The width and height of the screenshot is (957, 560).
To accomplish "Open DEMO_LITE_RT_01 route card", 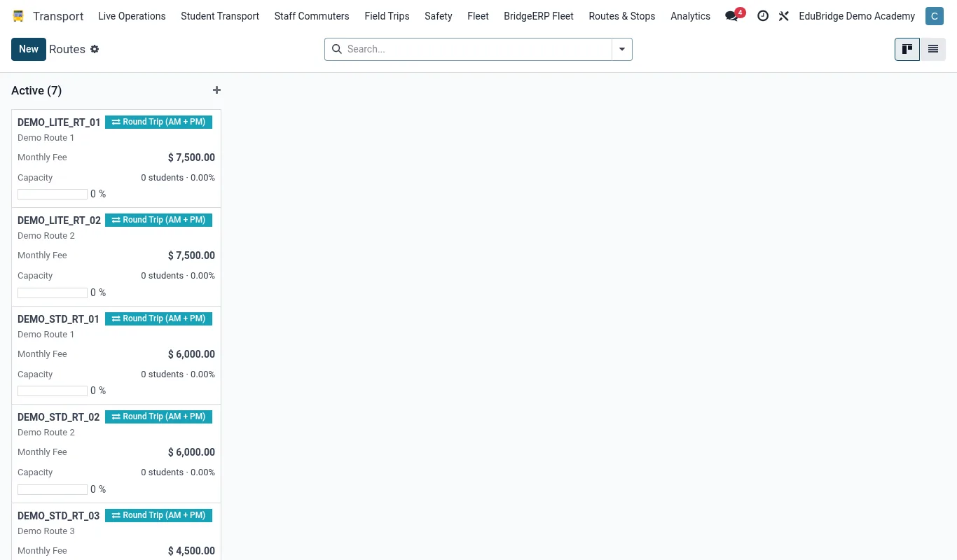I will [116, 159].
